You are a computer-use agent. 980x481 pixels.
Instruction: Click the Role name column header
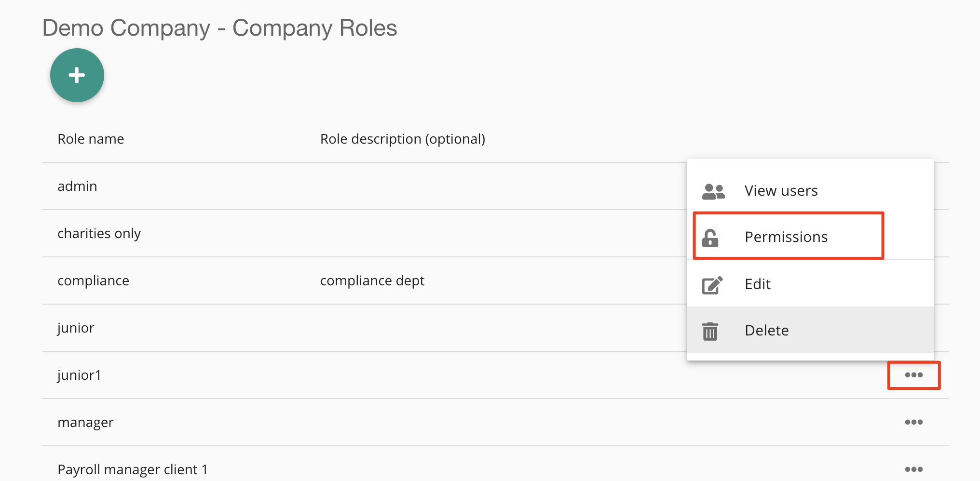(91, 139)
